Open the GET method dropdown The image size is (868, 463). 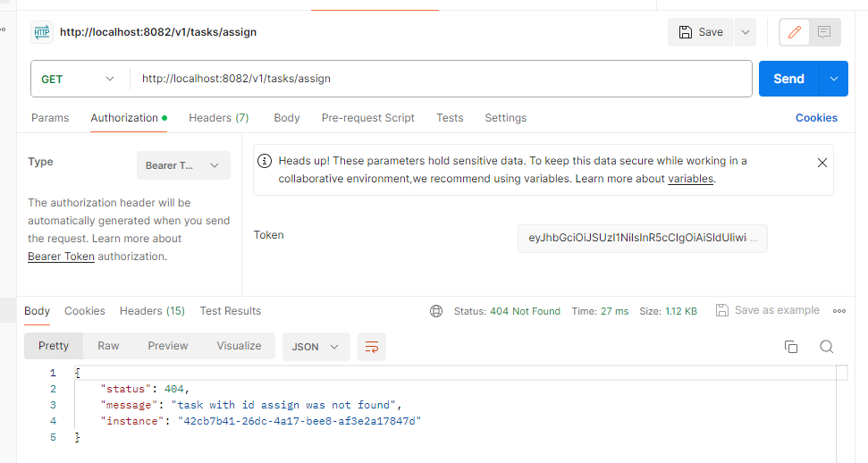click(x=77, y=79)
